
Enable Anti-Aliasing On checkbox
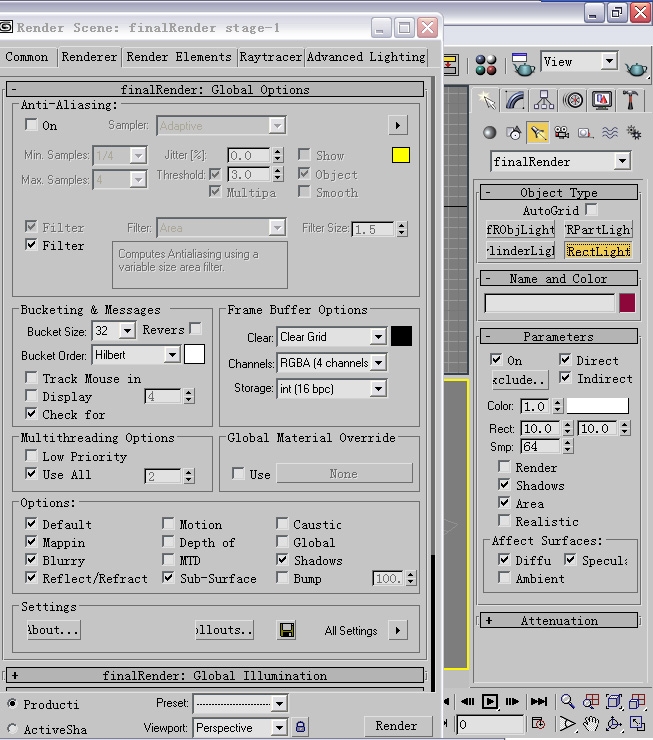click(31, 125)
